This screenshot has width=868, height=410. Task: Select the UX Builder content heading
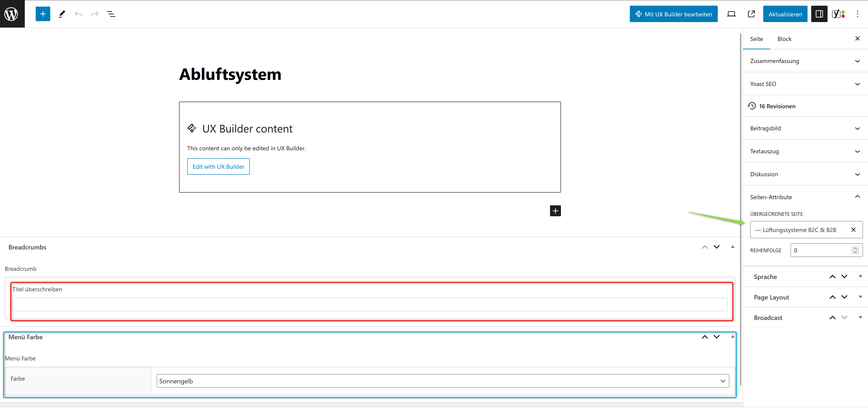click(247, 129)
